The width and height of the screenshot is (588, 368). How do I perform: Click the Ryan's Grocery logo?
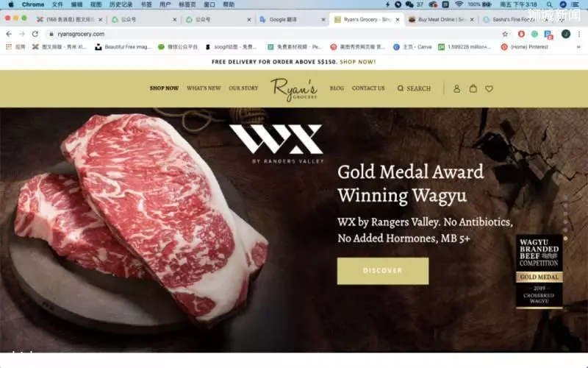(294, 89)
